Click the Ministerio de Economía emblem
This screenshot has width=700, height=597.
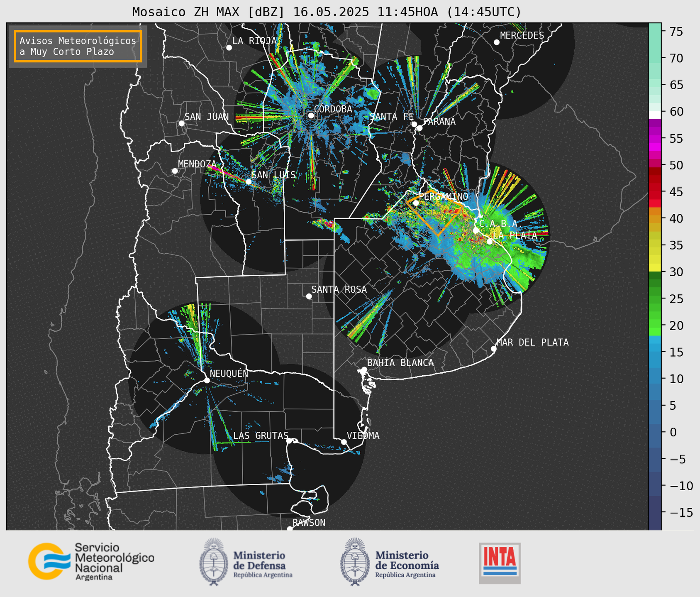355,562
